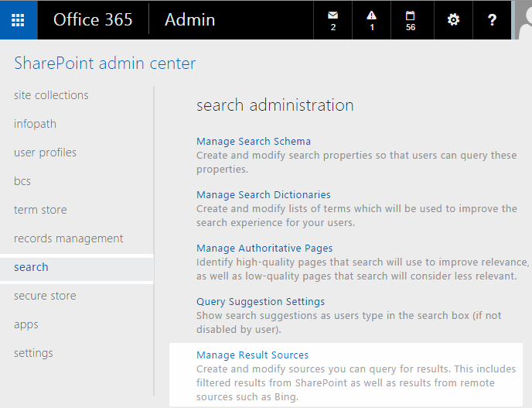Go to infopath in the sidebar
This screenshot has height=408, width=532.
[x=35, y=124]
